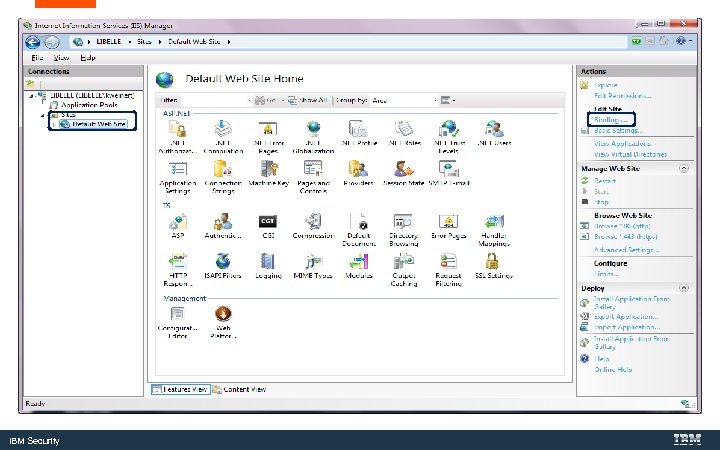Screen dimensions: 720x450
Task: Switch to Features View tab
Action: [180, 389]
